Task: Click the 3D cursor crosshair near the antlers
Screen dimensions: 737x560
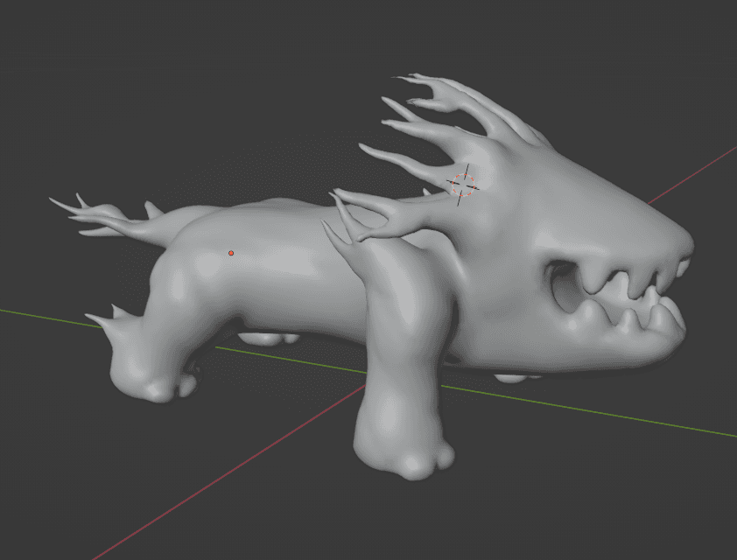Action: 463,185
